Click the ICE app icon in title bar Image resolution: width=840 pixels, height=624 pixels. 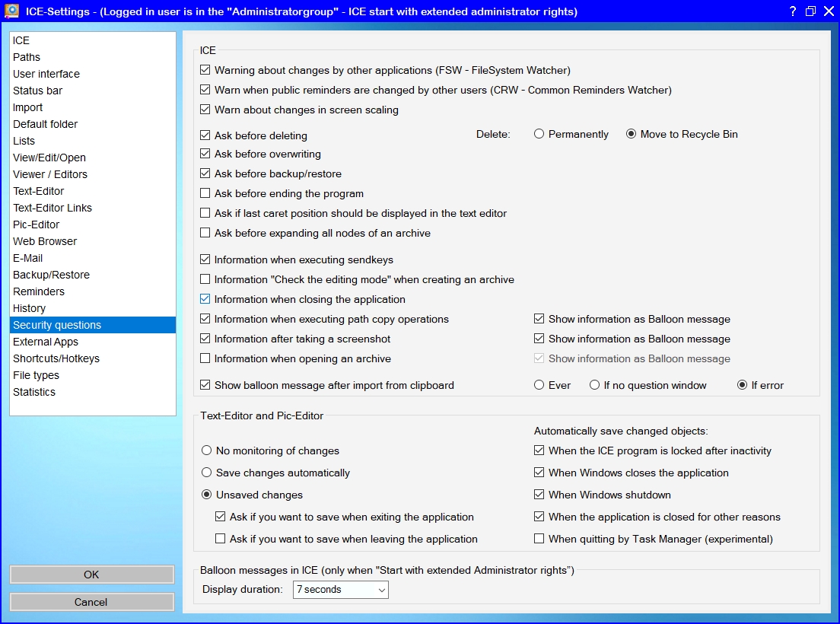12,11
